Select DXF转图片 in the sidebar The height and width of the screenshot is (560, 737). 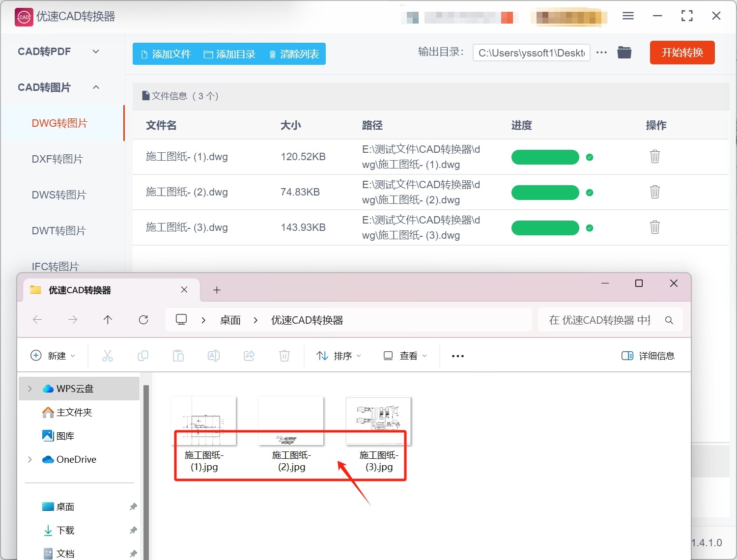pos(57,159)
